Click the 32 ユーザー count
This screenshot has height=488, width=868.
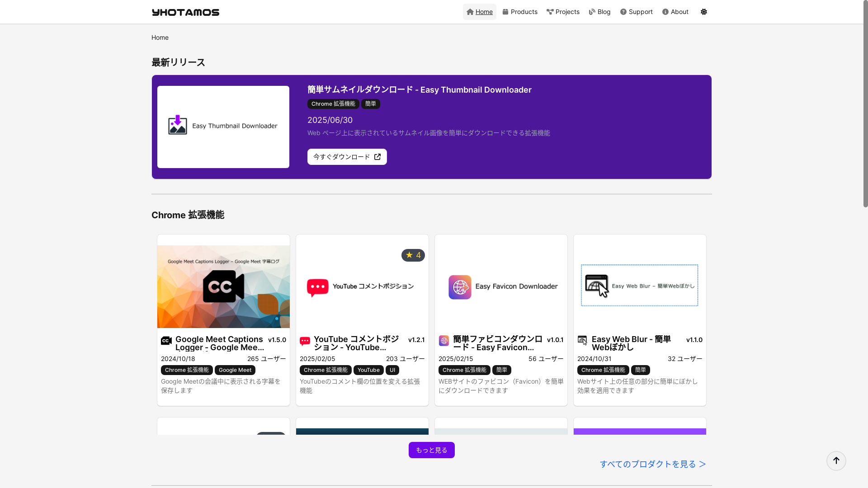point(685,359)
